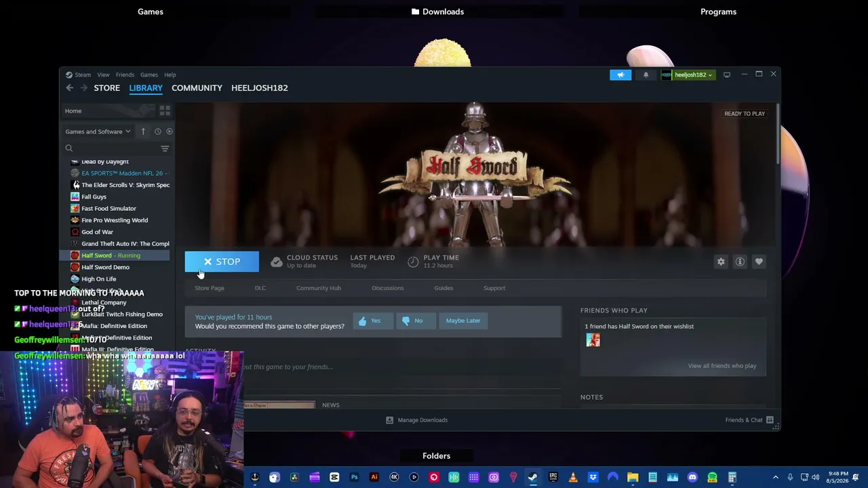Image resolution: width=868 pixels, height=488 pixels.
Task: Switch library to grid collections view
Action: tap(165, 111)
